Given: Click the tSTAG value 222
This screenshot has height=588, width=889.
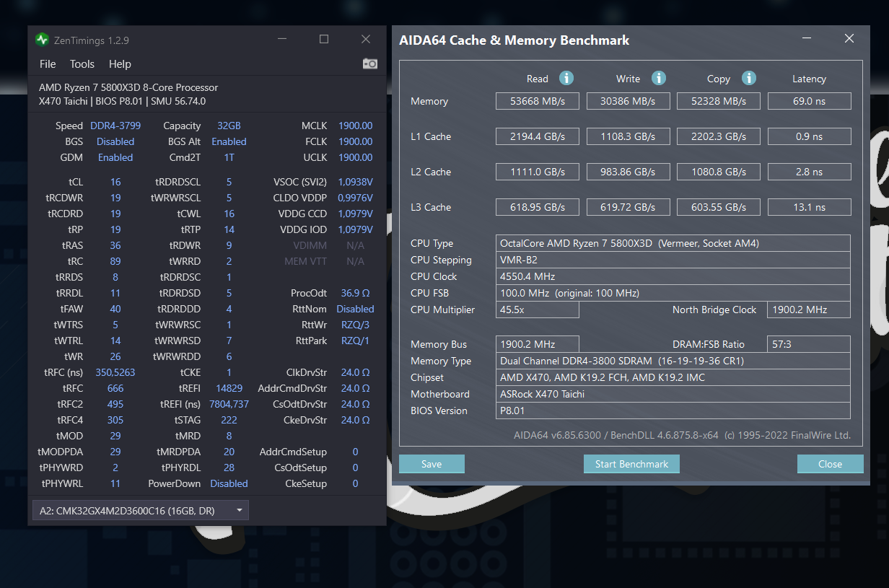Looking at the screenshot, I should point(229,420).
